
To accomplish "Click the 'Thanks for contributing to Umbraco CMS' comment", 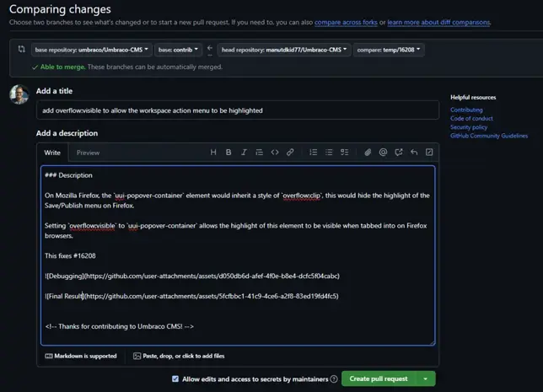I will [x=119, y=326].
